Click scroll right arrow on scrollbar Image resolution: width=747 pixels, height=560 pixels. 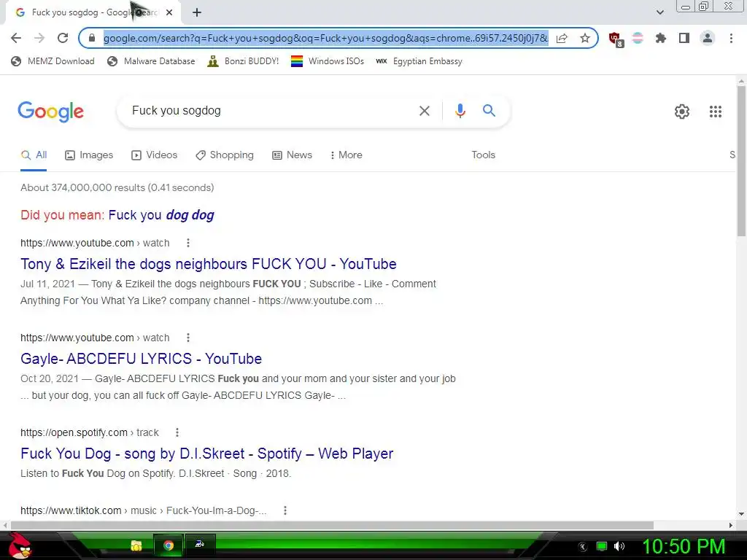[731, 525]
